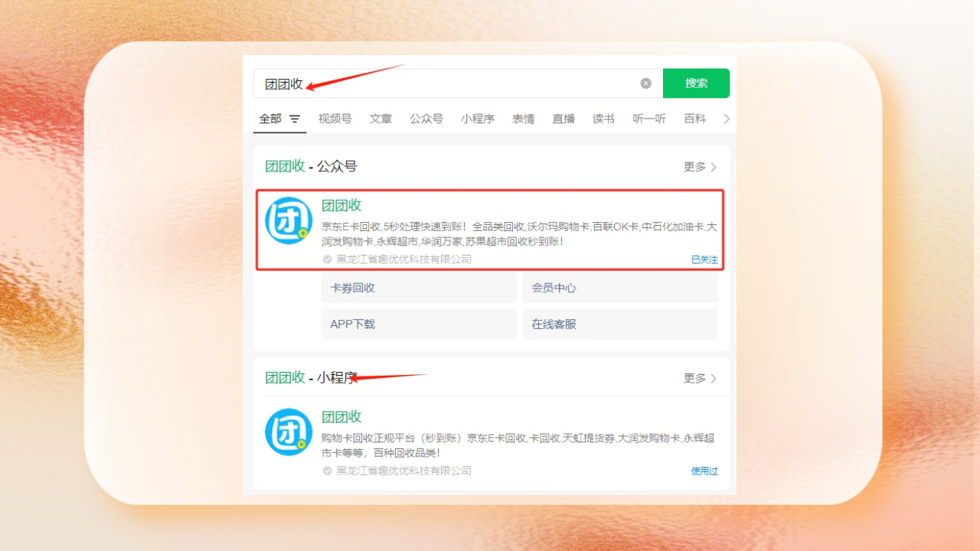
Task: Switch to the 小程序 tab
Action: tap(478, 119)
